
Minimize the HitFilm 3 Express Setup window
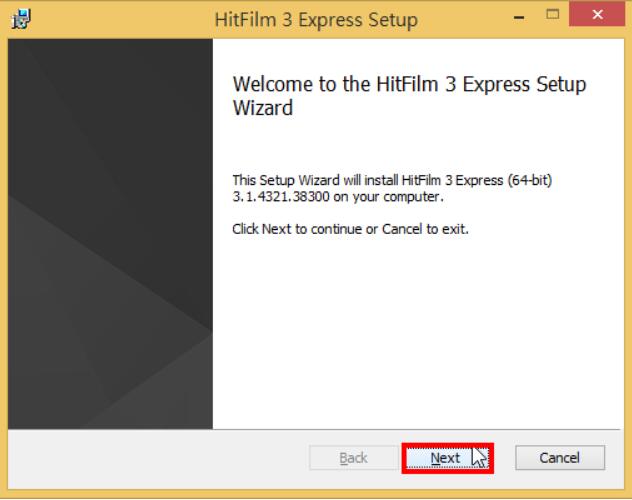coord(519,17)
